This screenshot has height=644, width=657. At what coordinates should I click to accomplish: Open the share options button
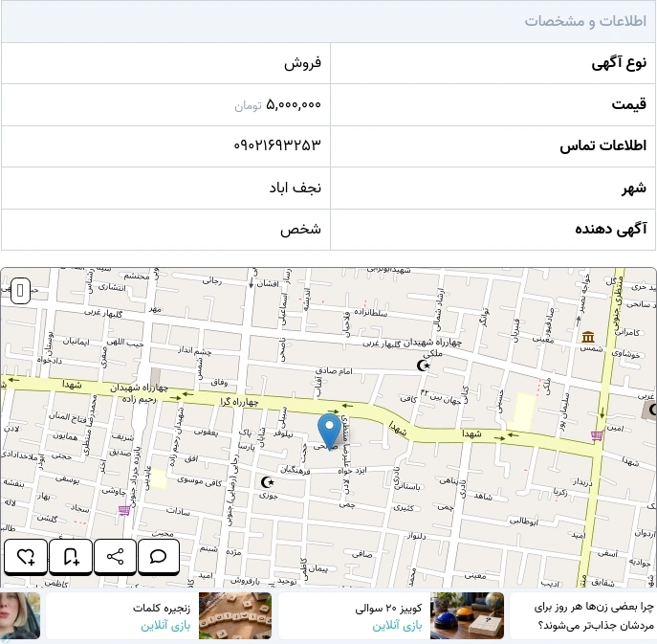pos(115,556)
